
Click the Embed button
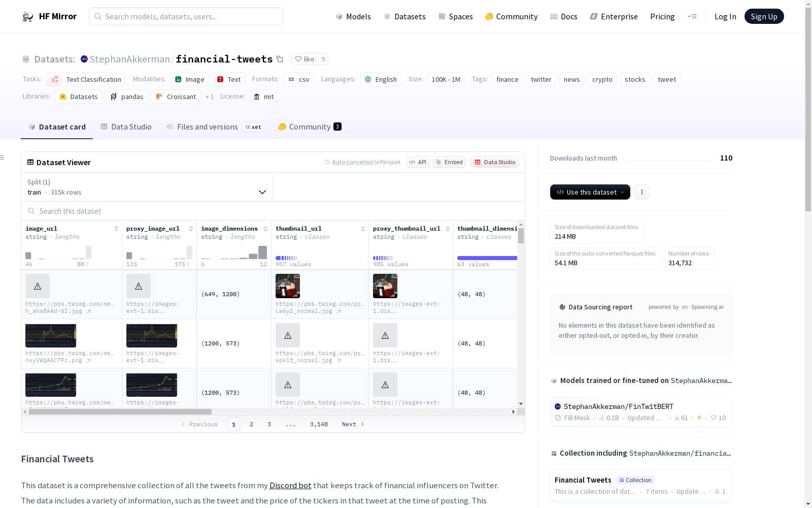point(449,162)
